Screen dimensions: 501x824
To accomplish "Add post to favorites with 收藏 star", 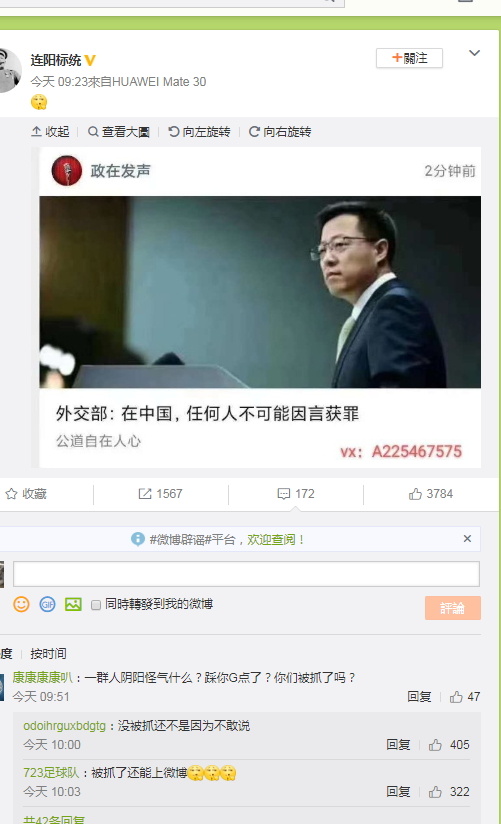I will tap(26, 493).
